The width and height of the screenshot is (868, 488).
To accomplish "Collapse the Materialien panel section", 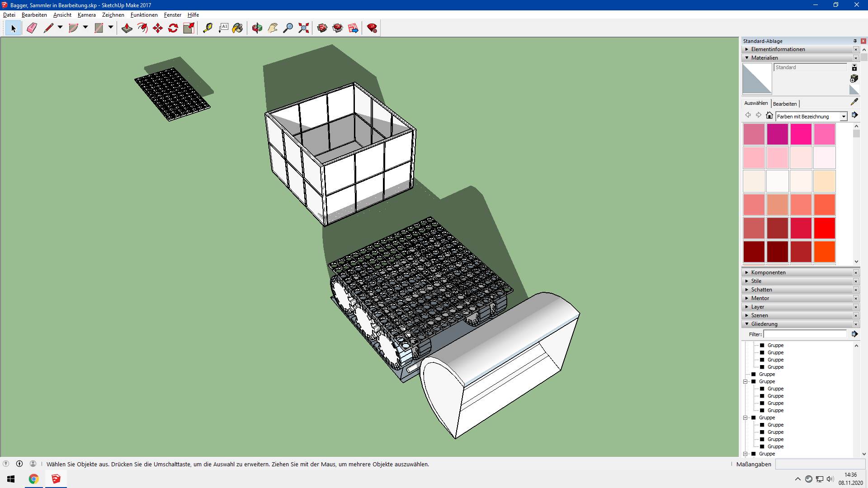I will 747,58.
